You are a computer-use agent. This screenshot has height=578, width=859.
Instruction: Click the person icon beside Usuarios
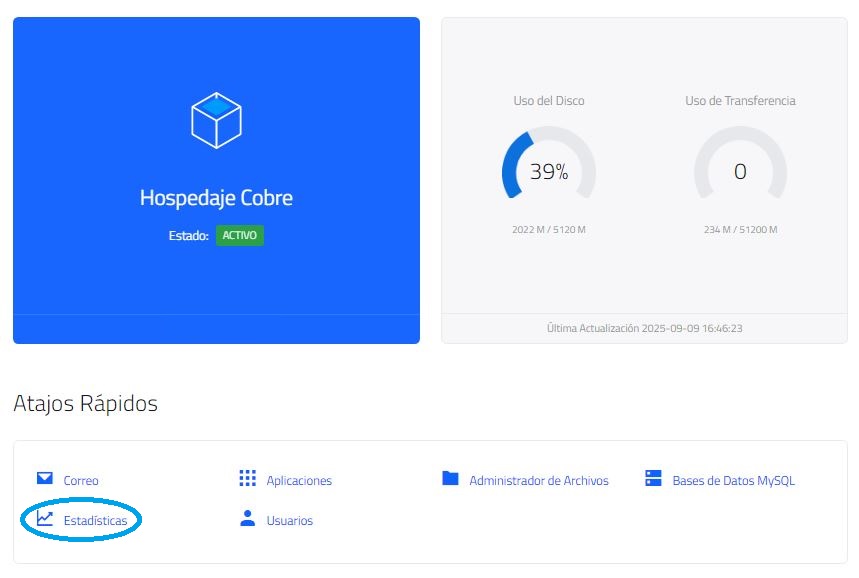pyautogui.click(x=248, y=519)
